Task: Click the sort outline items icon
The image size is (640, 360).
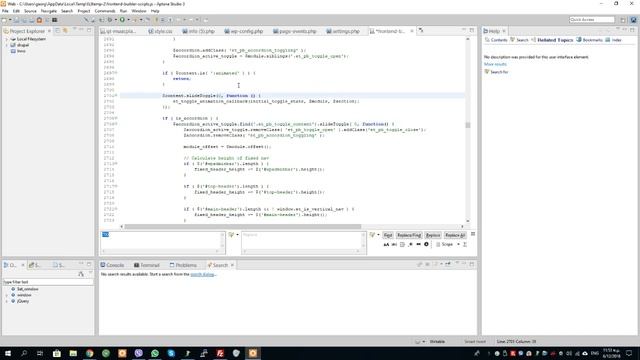Action: pos(81,274)
